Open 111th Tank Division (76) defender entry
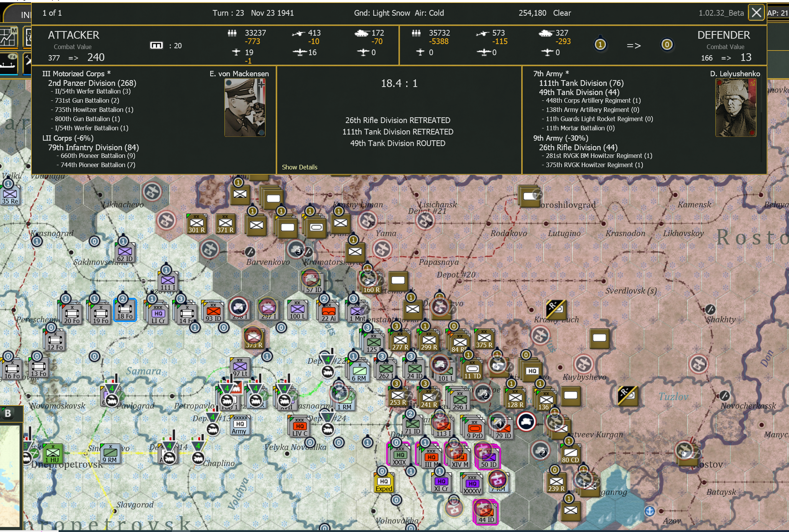The width and height of the screenshot is (789, 532). 581,83
